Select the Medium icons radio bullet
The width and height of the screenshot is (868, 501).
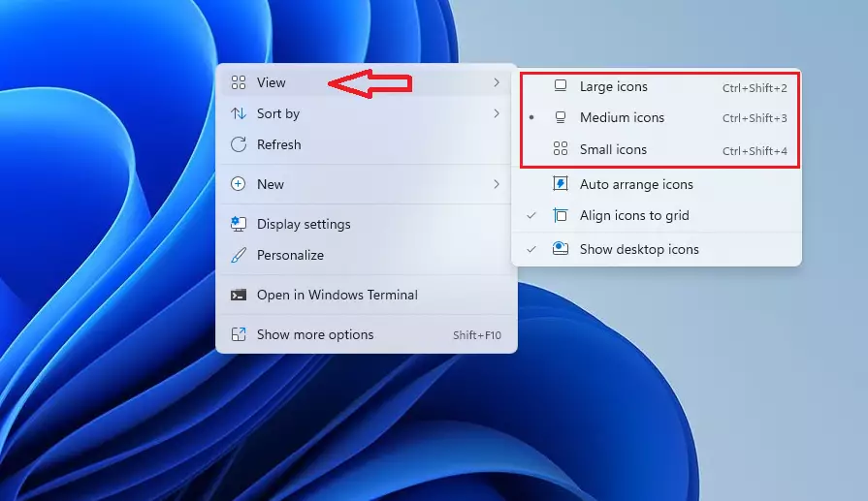(531, 117)
